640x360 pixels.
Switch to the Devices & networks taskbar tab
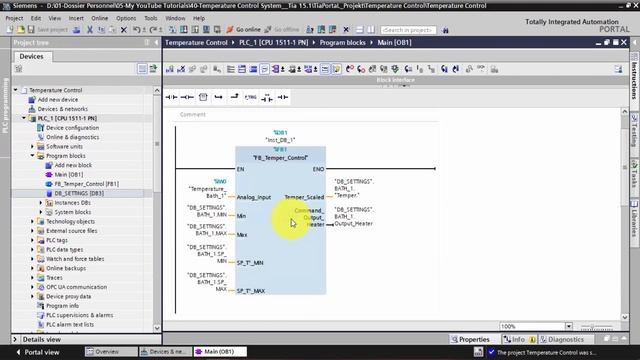click(x=165, y=352)
